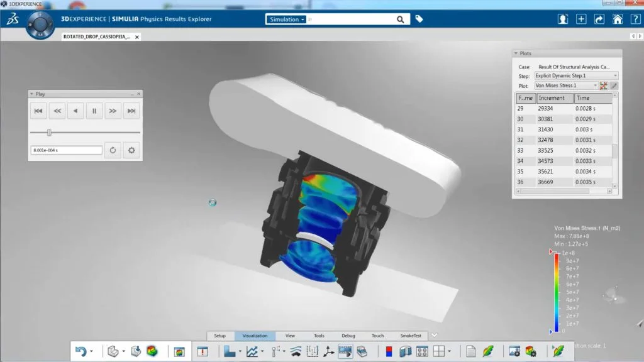Pause the animation playback
The width and height of the screenshot is (644, 362).
tap(94, 111)
